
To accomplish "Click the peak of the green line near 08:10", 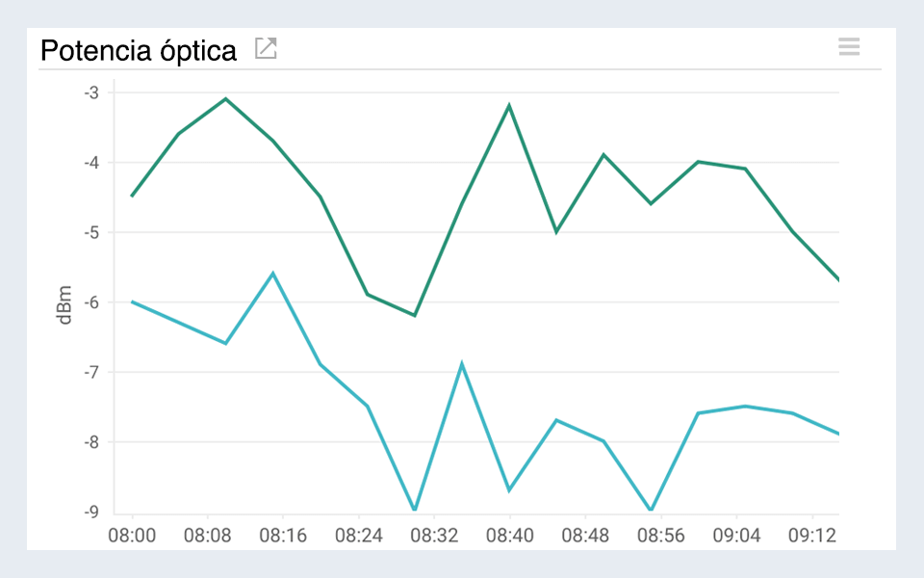I will 225,99.
